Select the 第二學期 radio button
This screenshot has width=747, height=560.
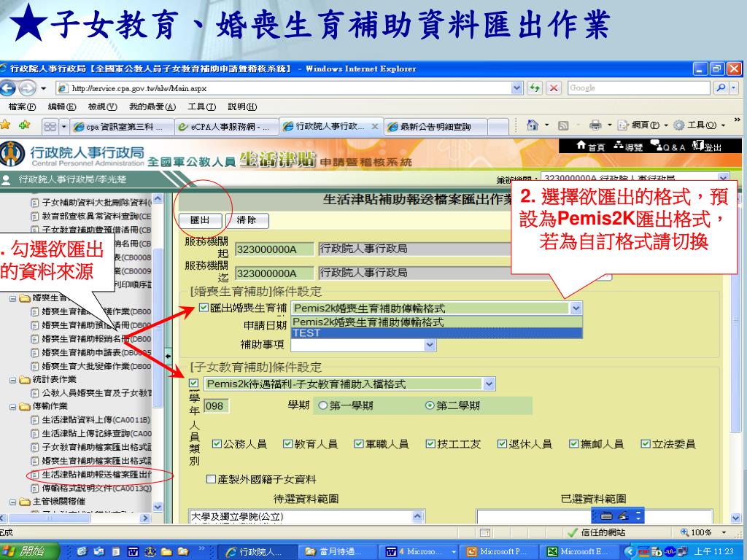430,405
